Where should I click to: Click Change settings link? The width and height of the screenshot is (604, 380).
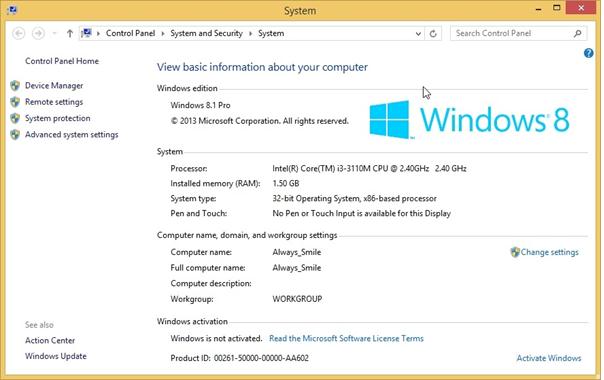point(549,252)
